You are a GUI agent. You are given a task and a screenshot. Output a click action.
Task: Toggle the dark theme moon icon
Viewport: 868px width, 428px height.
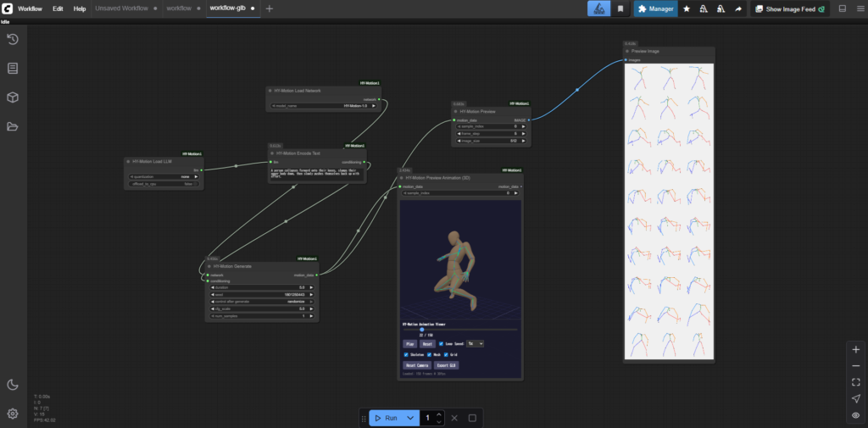click(13, 385)
